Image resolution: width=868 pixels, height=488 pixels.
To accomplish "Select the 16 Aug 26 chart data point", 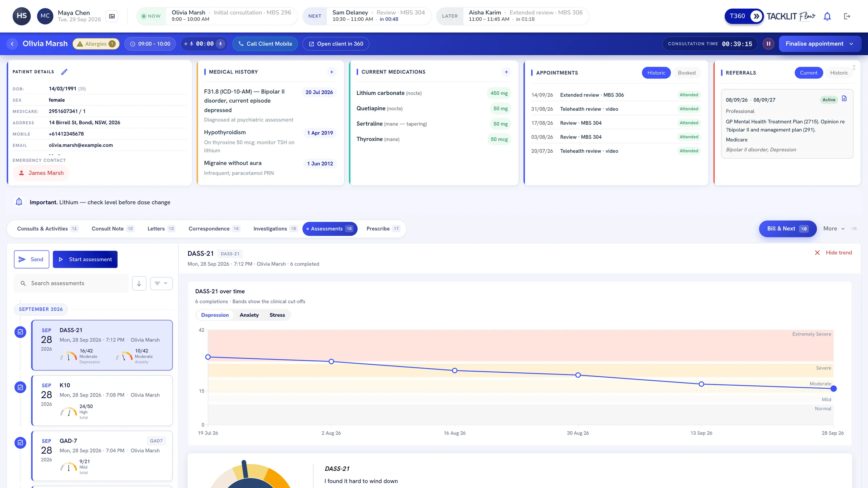I will pyautogui.click(x=455, y=371).
